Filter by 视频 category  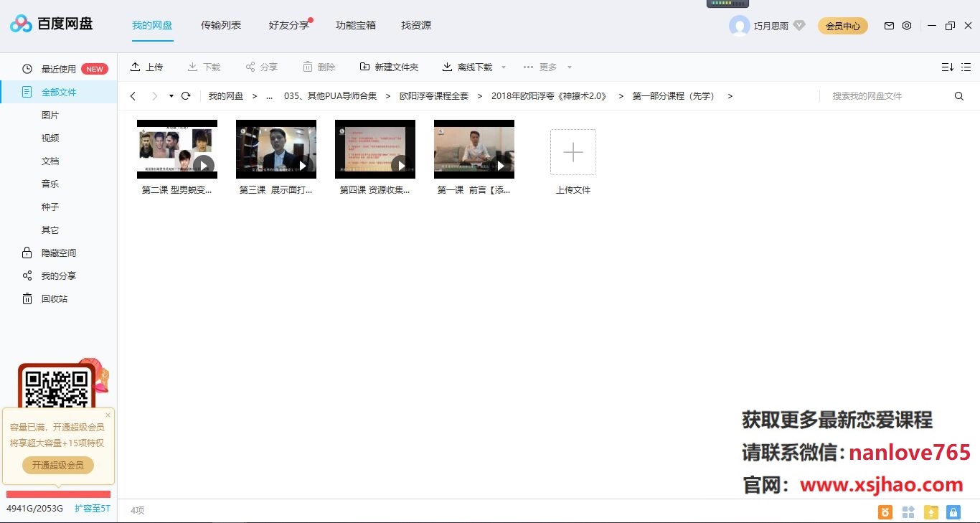(x=50, y=138)
